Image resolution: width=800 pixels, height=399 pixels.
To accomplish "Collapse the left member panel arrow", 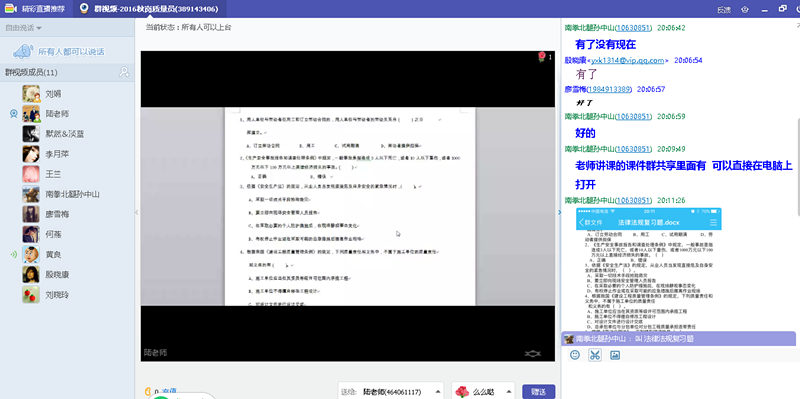I will click(137, 212).
